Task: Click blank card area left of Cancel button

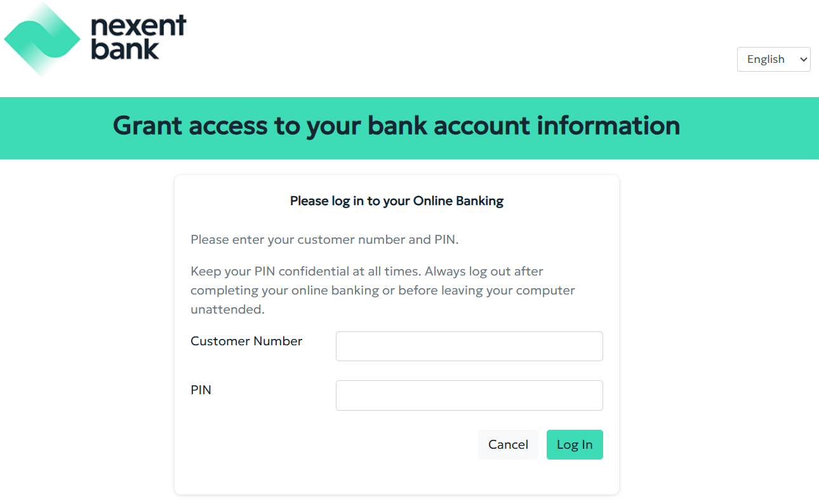Action: coord(330,445)
